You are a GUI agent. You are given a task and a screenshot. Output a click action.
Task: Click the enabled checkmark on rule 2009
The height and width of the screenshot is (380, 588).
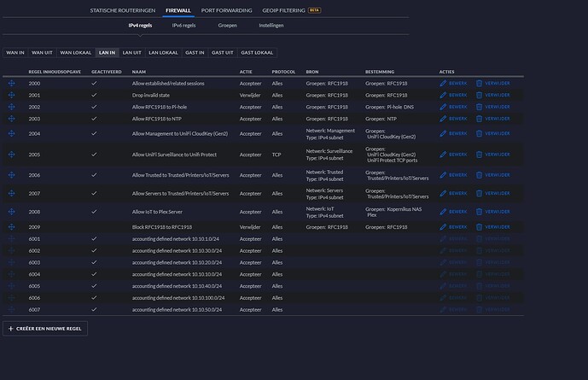coord(95,227)
